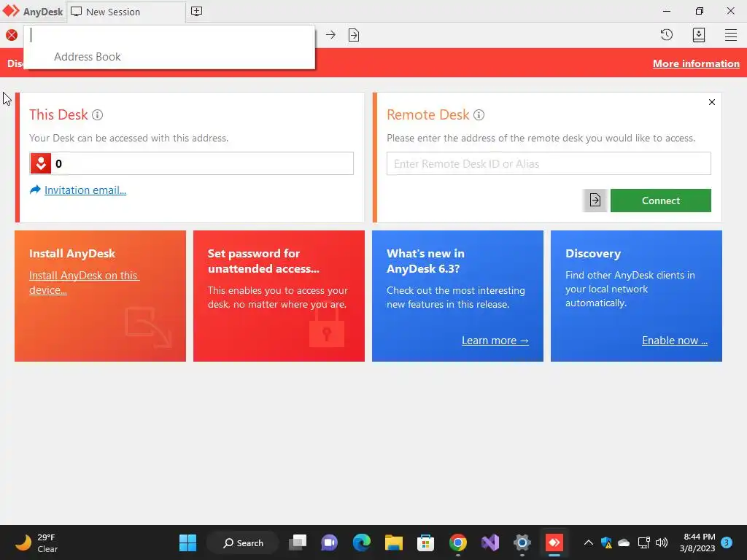Click the connect arrow in toolbar
Viewport: 747px width, 560px height.
pos(330,35)
